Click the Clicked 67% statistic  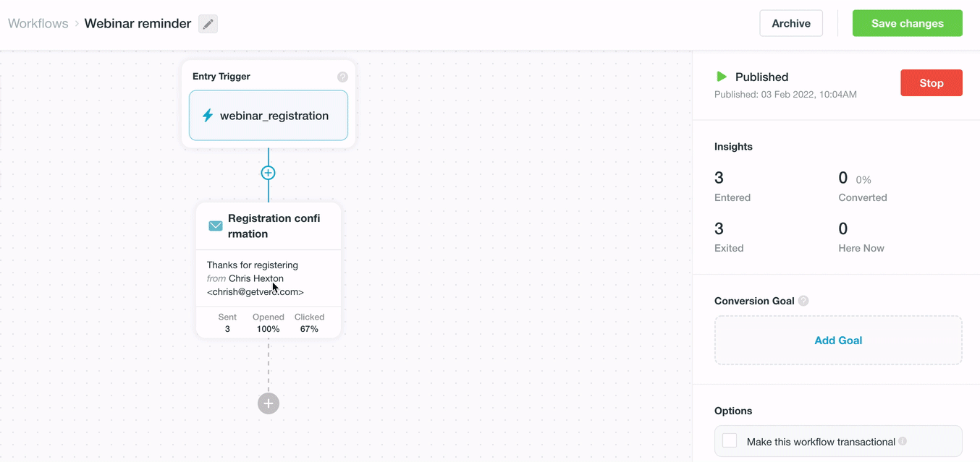point(309,323)
